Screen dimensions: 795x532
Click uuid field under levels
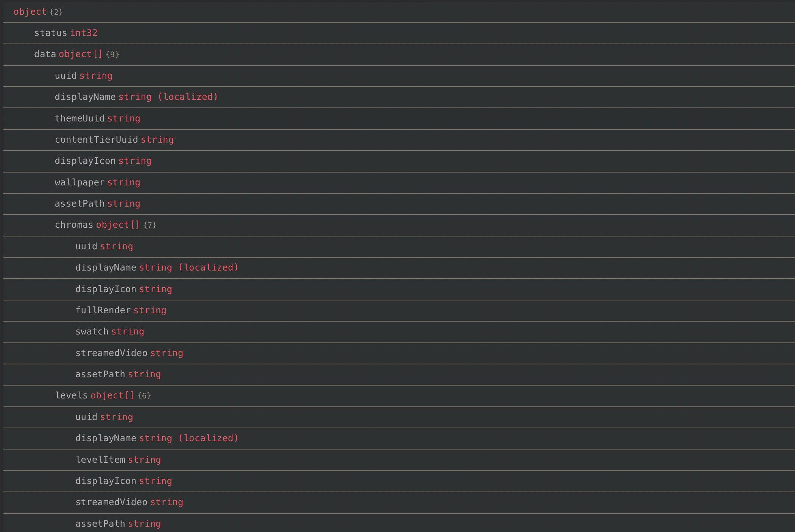[86, 417]
